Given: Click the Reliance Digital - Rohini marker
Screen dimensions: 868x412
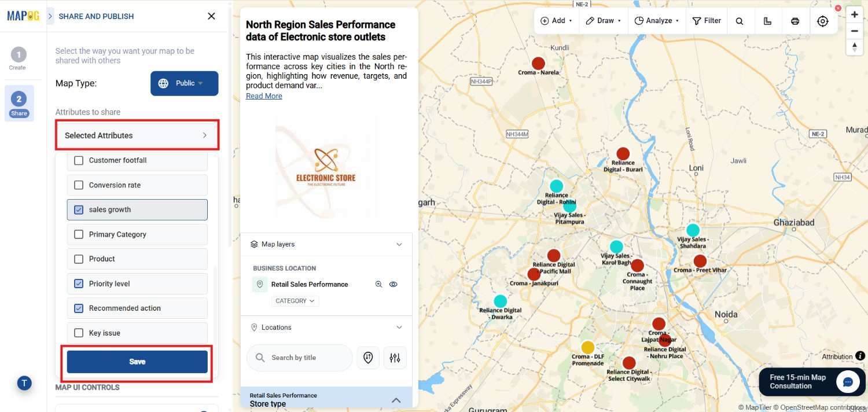Looking at the screenshot, I should click(556, 186).
